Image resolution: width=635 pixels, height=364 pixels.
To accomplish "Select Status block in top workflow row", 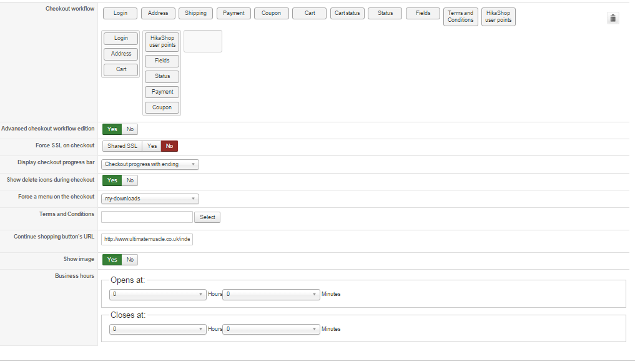I will click(385, 13).
